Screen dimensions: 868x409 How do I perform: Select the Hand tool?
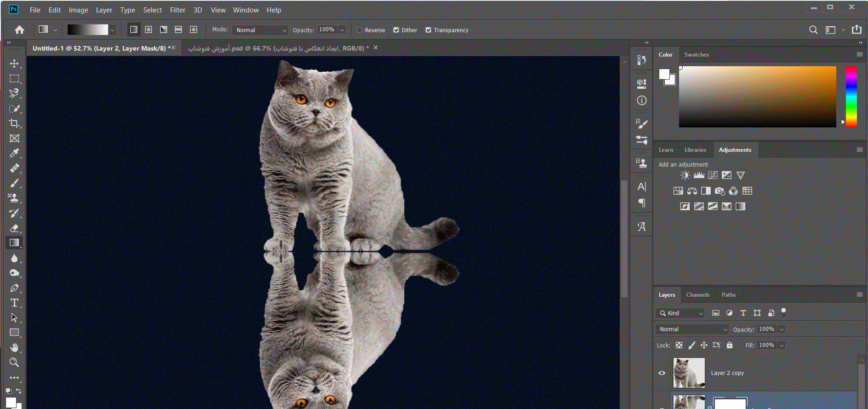click(x=14, y=347)
